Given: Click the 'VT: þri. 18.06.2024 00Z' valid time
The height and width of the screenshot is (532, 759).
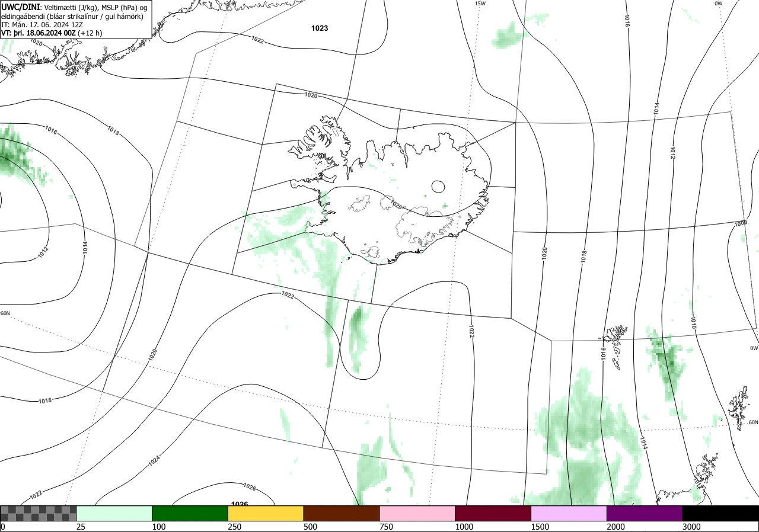Looking at the screenshot, I should pos(38,33).
